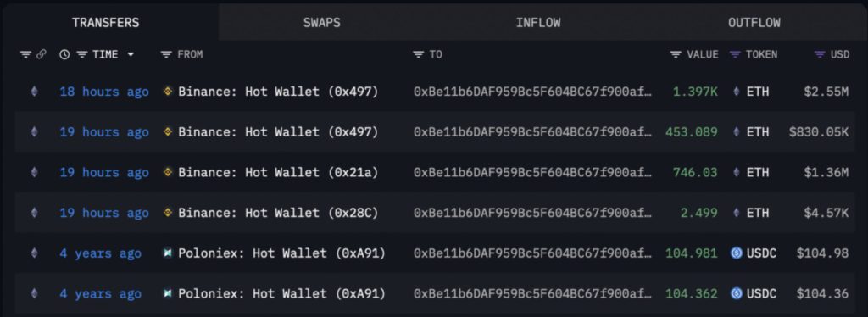
Task: Open the VALUE column filter icon
Action: (676, 54)
